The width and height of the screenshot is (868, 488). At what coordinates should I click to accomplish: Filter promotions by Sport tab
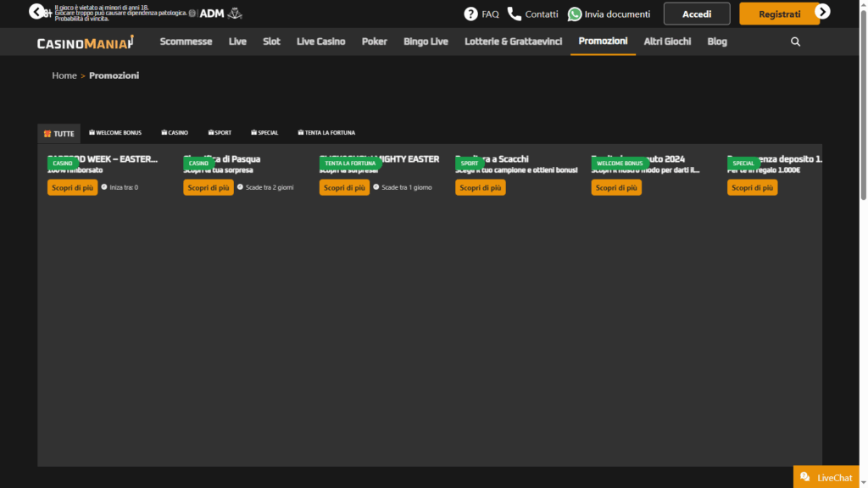pyautogui.click(x=219, y=133)
